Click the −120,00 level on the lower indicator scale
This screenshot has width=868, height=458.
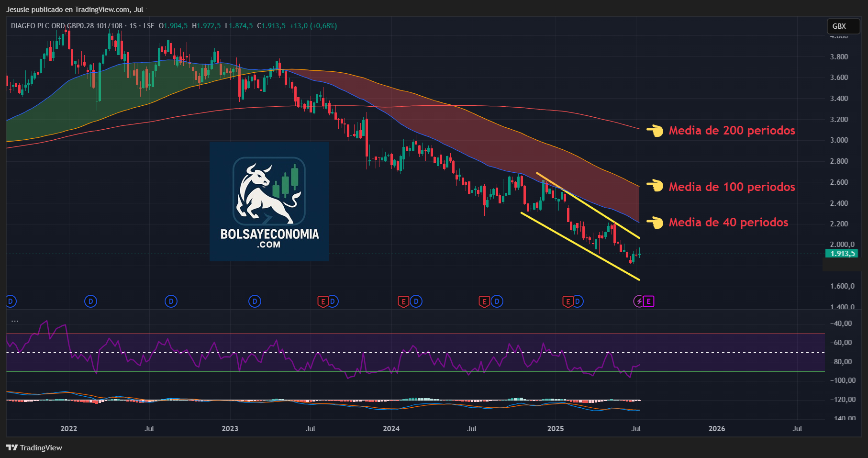tap(843, 400)
